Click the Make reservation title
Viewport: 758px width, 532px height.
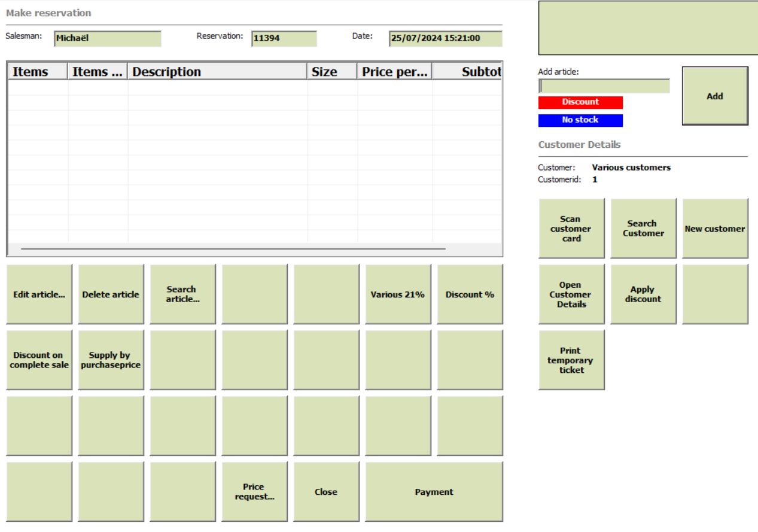tap(48, 13)
